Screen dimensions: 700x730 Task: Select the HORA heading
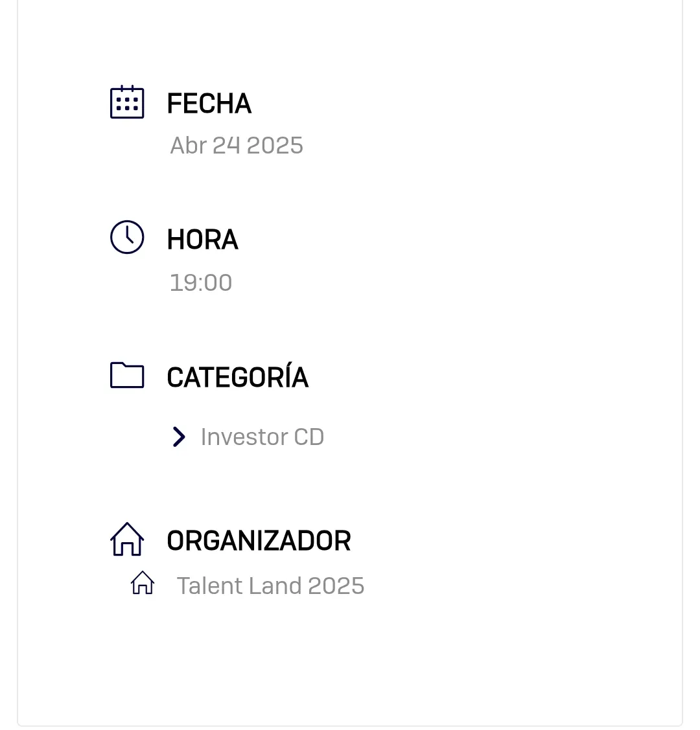pyautogui.click(x=203, y=240)
